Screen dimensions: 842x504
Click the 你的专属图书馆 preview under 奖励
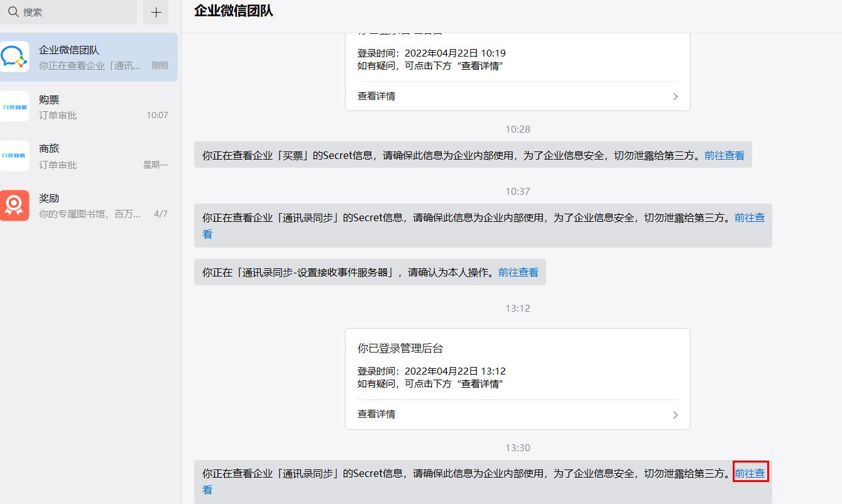coord(90,214)
